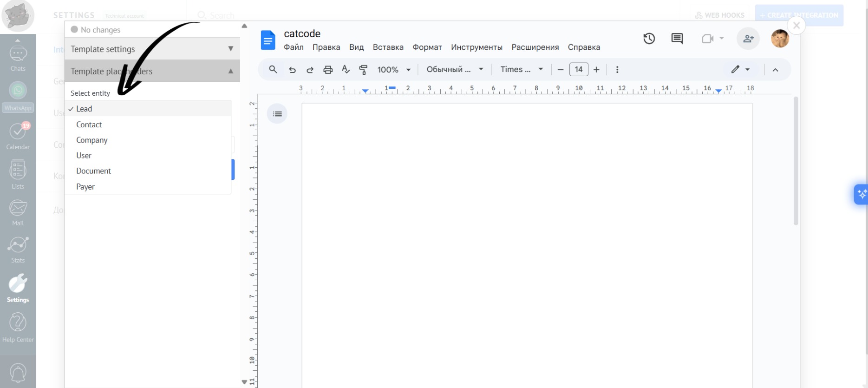The image size is (868, 388).
Task: Pick the Payer entity option
Action: pyautogui.click(x=85, y=187)
